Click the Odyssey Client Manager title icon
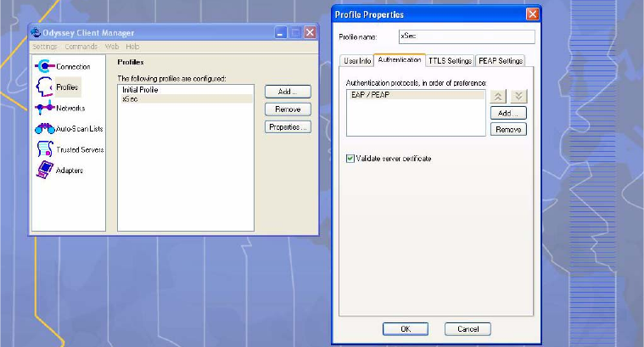 pos(36,32)
